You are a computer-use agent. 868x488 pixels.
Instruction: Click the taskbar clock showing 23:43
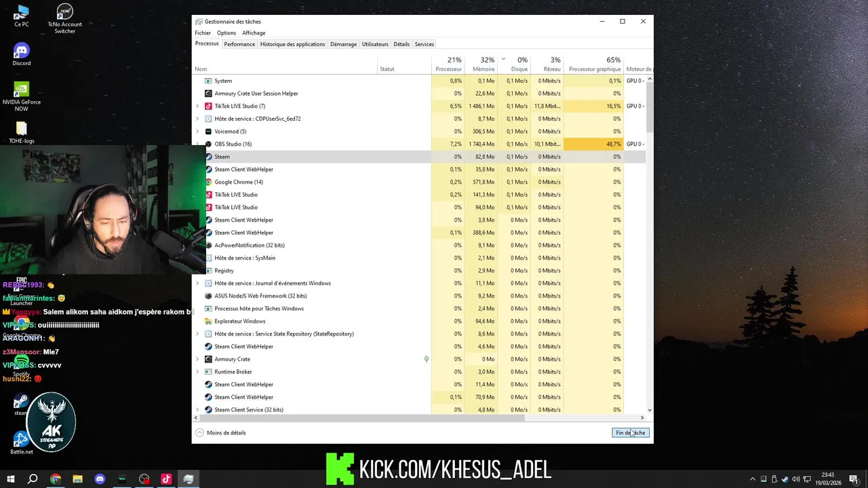click(x=827, y=479)
